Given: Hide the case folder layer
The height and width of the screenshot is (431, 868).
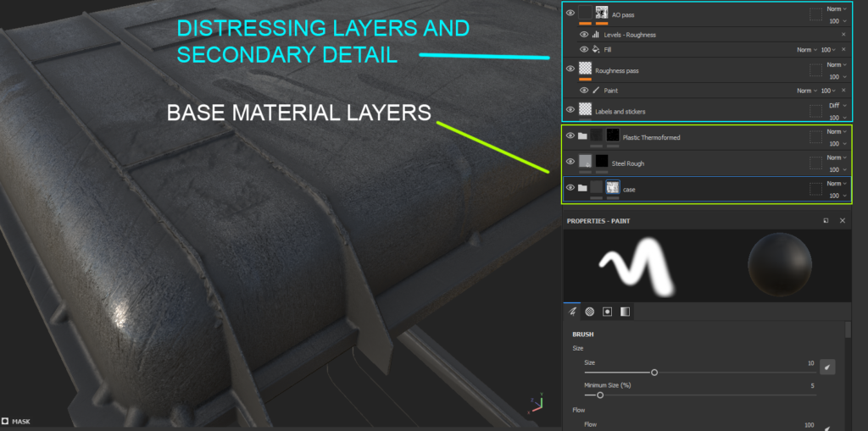Looking at the screenshot, I should [x=570, y=188].
